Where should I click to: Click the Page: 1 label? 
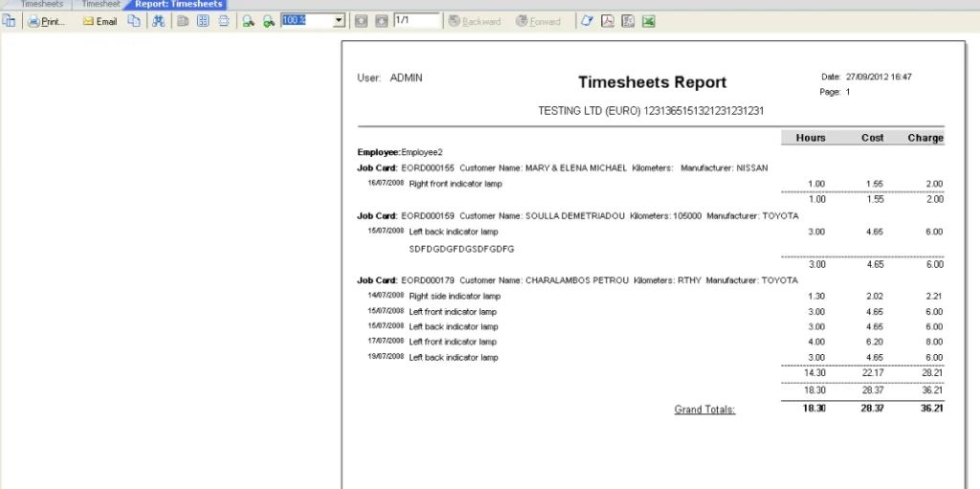pos(835,92)
